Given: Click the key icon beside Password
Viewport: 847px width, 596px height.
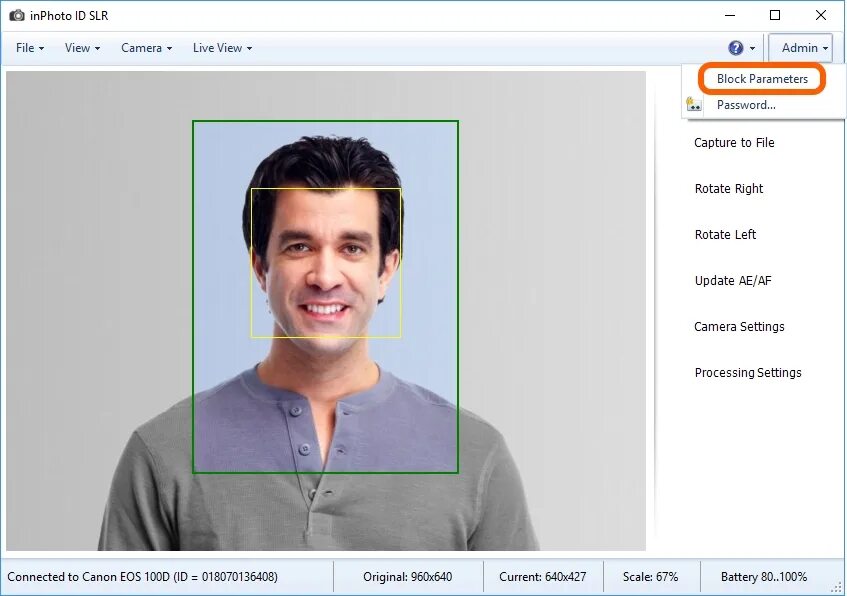Looking at the screenshot, I should (x=694, y=104).
